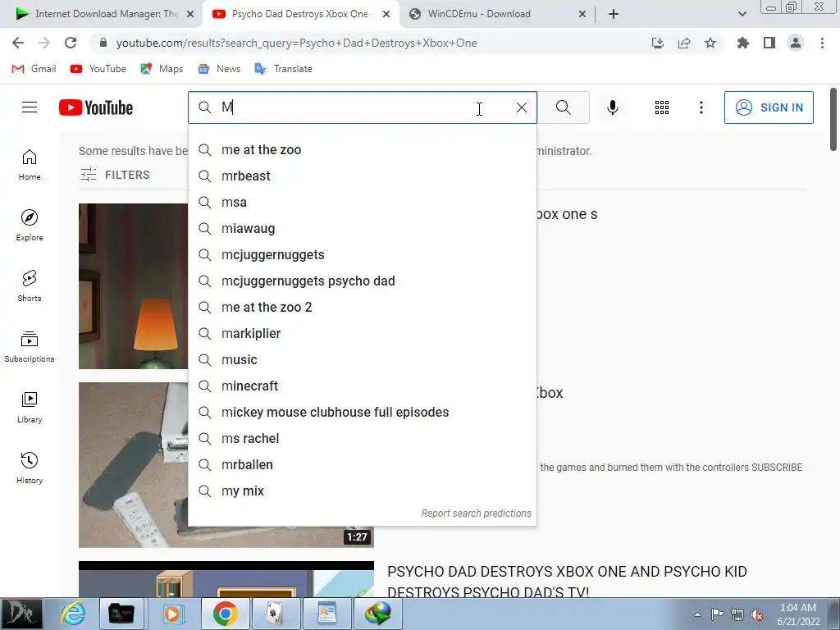Click the page vertical scrollbar

[x=833, y=119]
